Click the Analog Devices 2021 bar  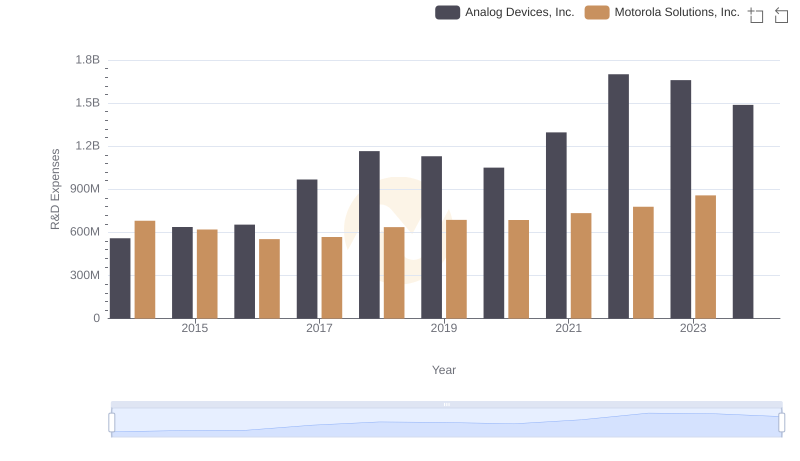pos(556,225)
